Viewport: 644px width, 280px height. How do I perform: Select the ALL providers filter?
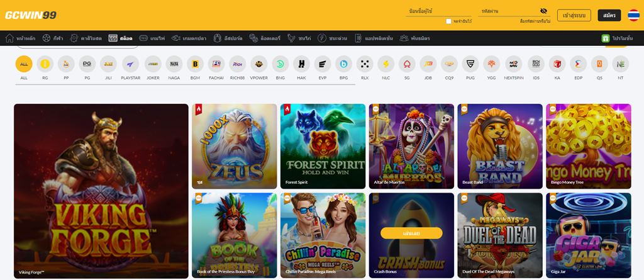24,64
